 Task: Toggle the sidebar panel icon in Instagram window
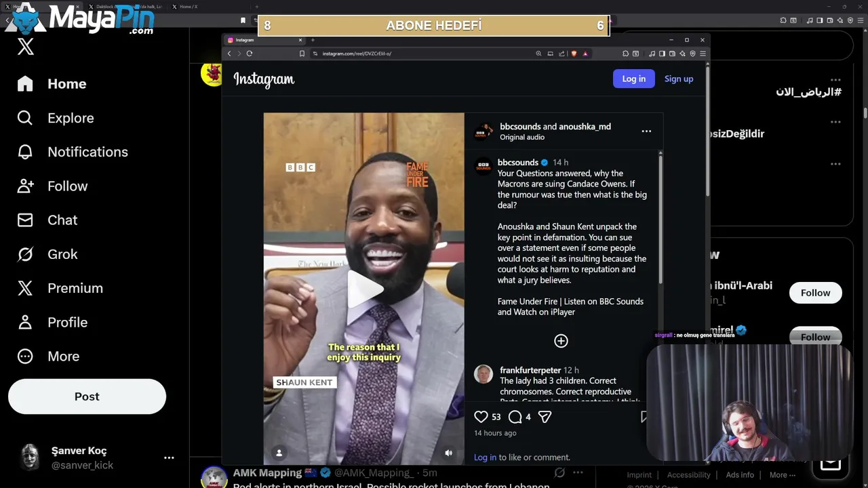coord(662,54)
